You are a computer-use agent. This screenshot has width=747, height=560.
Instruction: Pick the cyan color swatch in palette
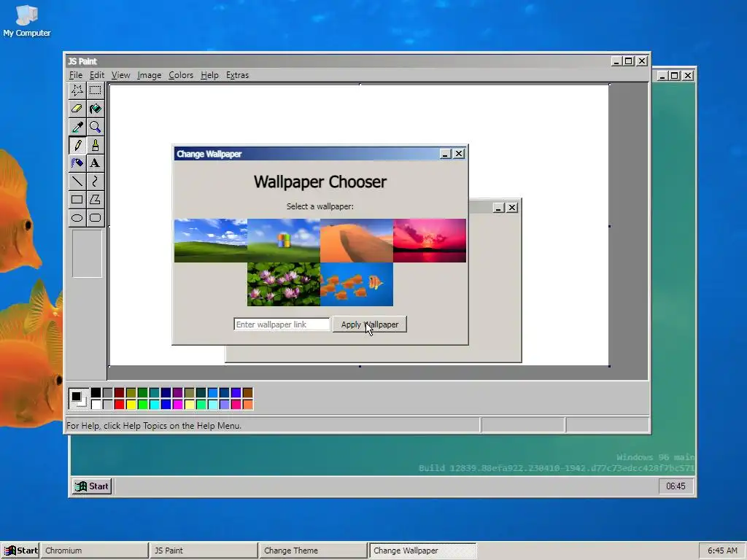pos(155,404)
